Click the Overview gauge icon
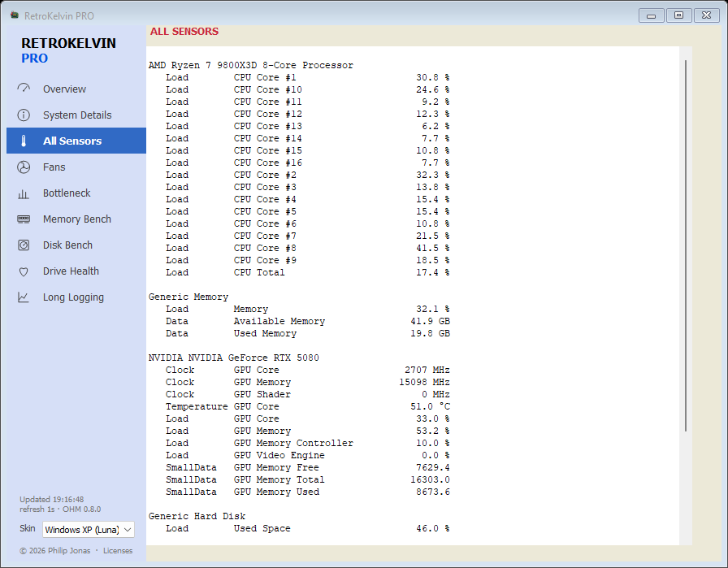 [x=24, y=89]
